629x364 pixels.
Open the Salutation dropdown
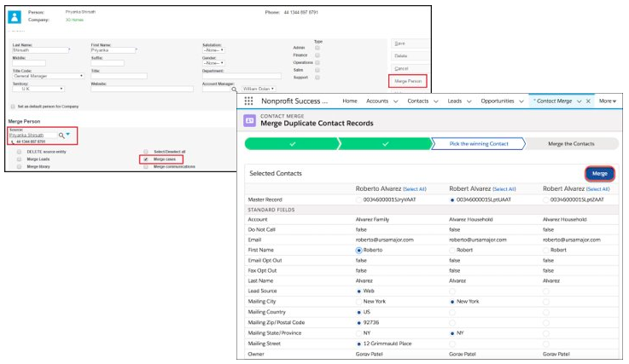213,50
